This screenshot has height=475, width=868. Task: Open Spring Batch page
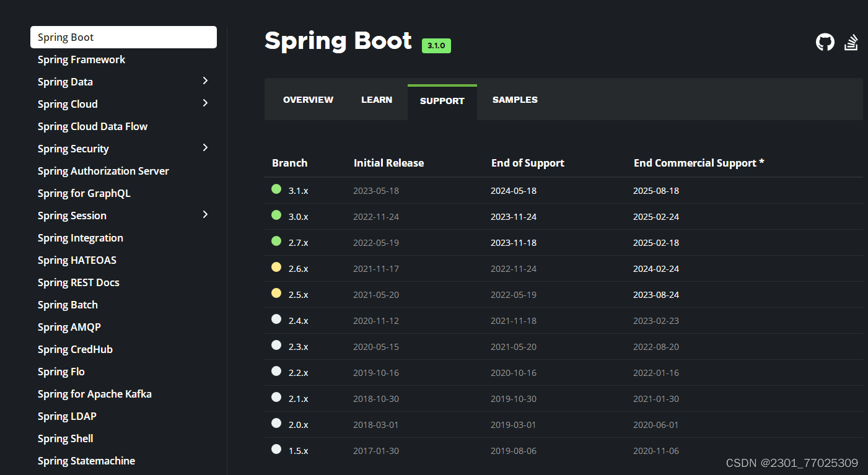click(x=68, y=305)
